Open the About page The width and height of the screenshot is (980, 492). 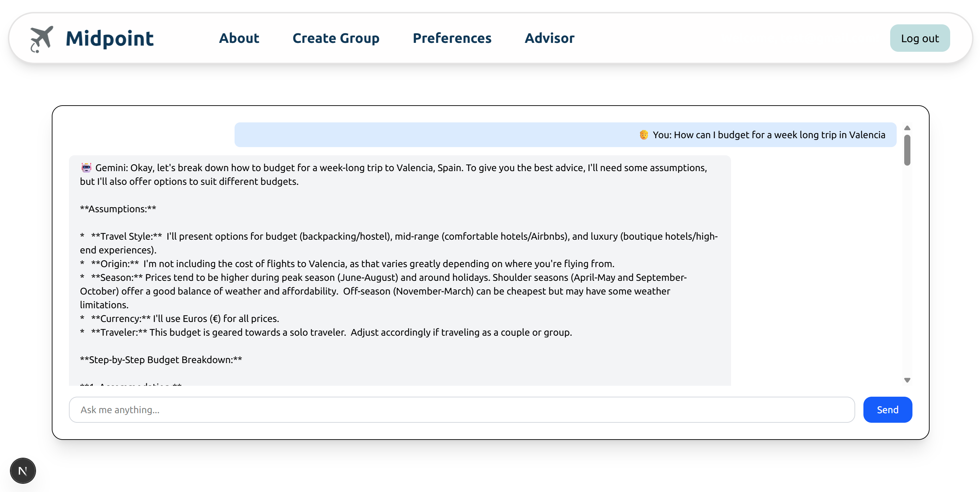pos(239,38)
